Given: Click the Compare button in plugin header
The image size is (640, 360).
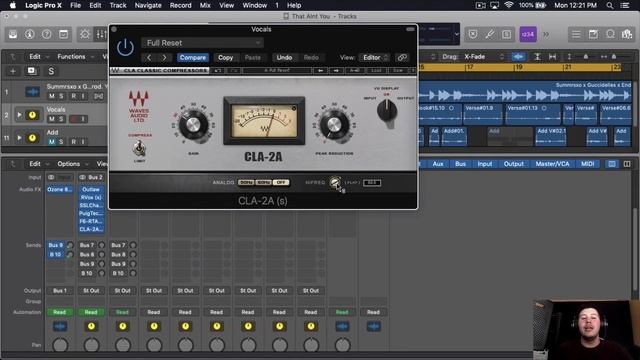Looking at the screenshot, I should pos(193,58).
